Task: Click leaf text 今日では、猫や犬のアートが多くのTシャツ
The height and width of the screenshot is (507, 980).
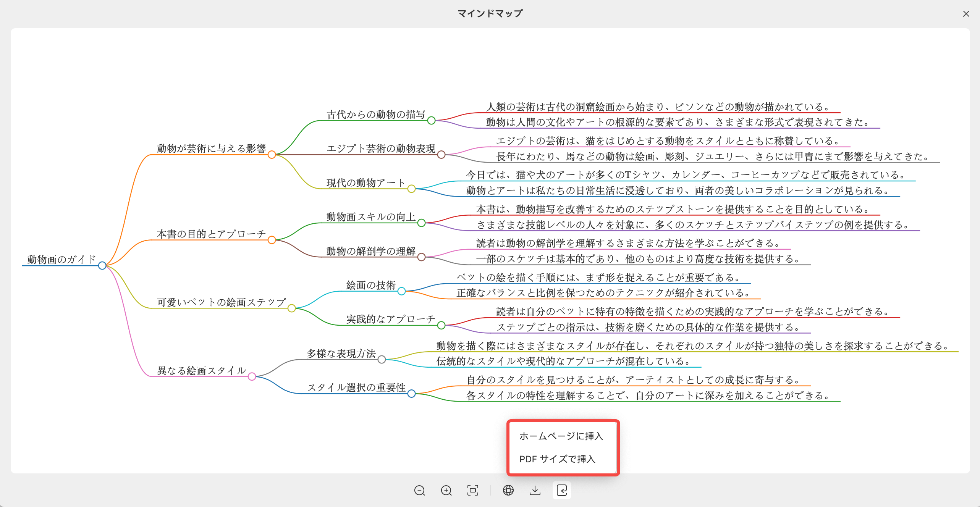Action: coord(685,175)
